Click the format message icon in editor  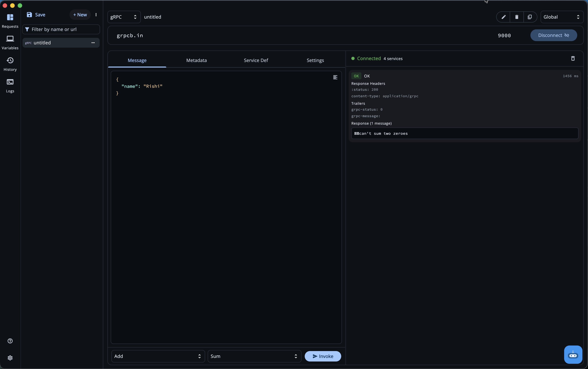pyautogui.click(x=335, y=77)
